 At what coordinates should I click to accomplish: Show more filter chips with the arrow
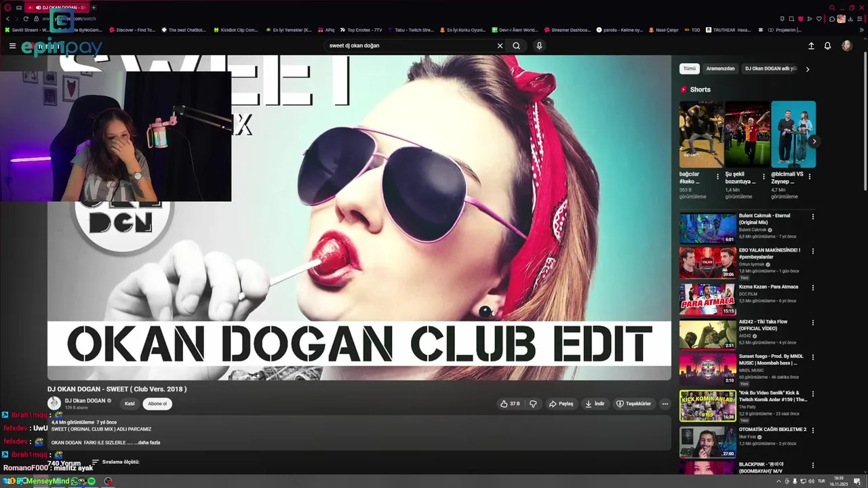[x=808, y=68]
